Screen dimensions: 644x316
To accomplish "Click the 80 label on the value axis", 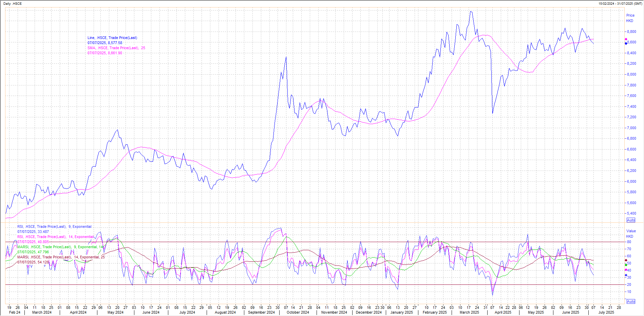I will click(x=629, y=242).
